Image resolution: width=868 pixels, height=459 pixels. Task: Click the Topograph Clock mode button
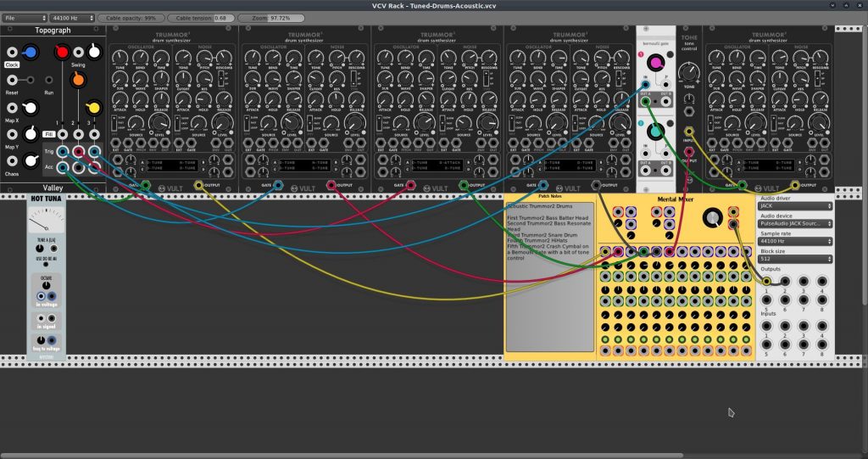(12, 64)
